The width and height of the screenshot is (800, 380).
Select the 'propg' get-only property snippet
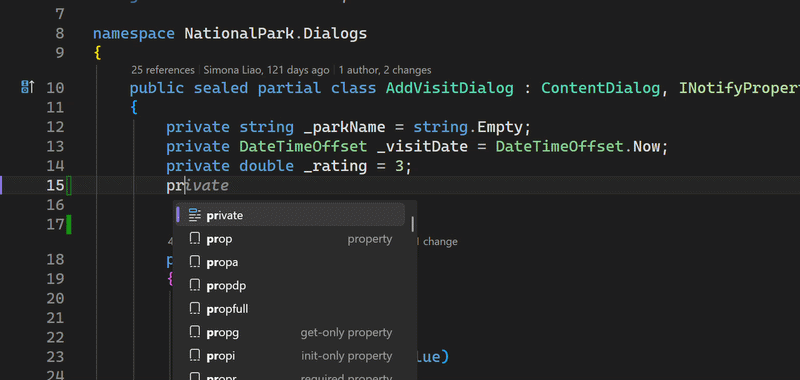tap(290, 333)
